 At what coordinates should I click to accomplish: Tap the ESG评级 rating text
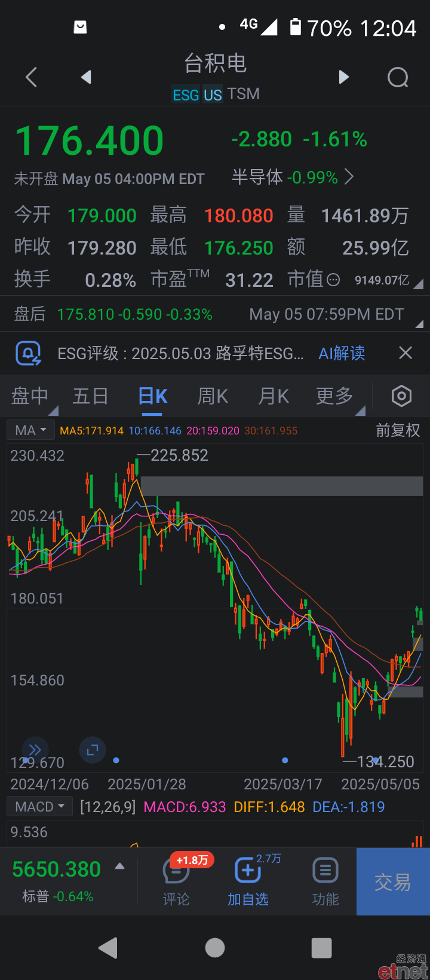pos(180,353)
